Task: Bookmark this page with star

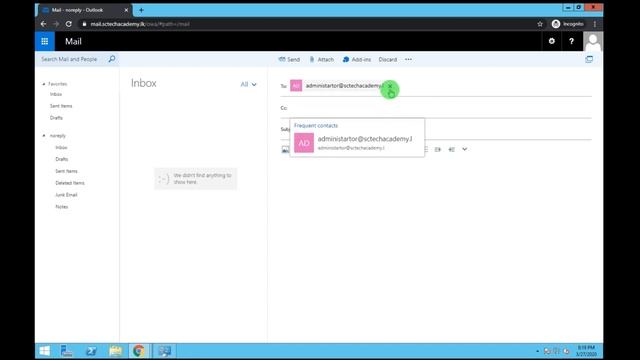Action: click(x=540, y=24)
